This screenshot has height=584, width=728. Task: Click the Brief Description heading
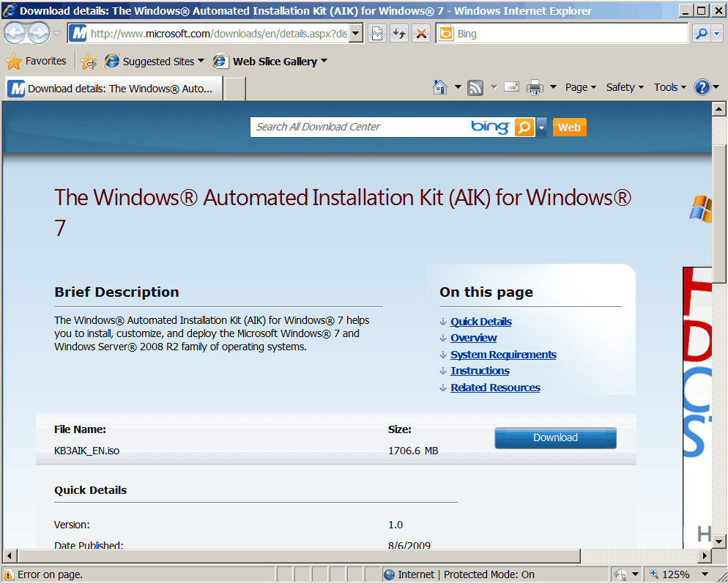(x=116, y=292)
